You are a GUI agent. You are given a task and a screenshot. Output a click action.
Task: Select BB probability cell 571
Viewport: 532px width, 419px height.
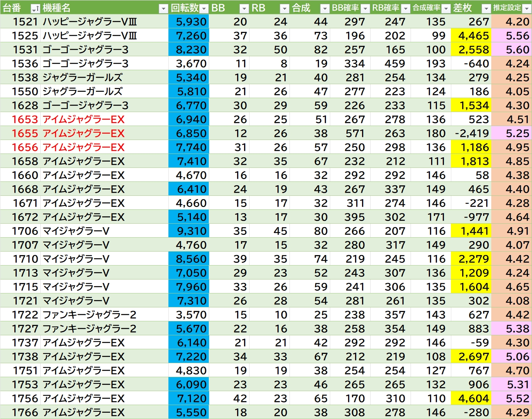[x=350, y=133]
